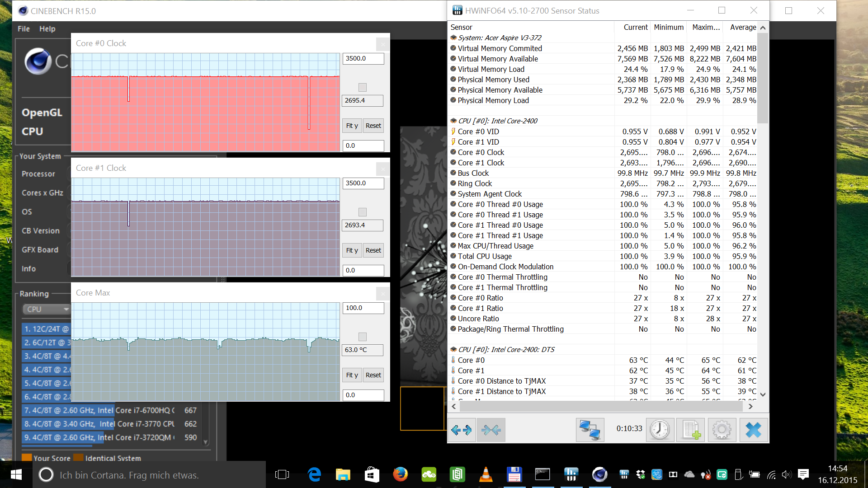The height and width of the screenshot is (488, 868).
Task: Open the remote network monitoring icon
Action: coord(590,430)
